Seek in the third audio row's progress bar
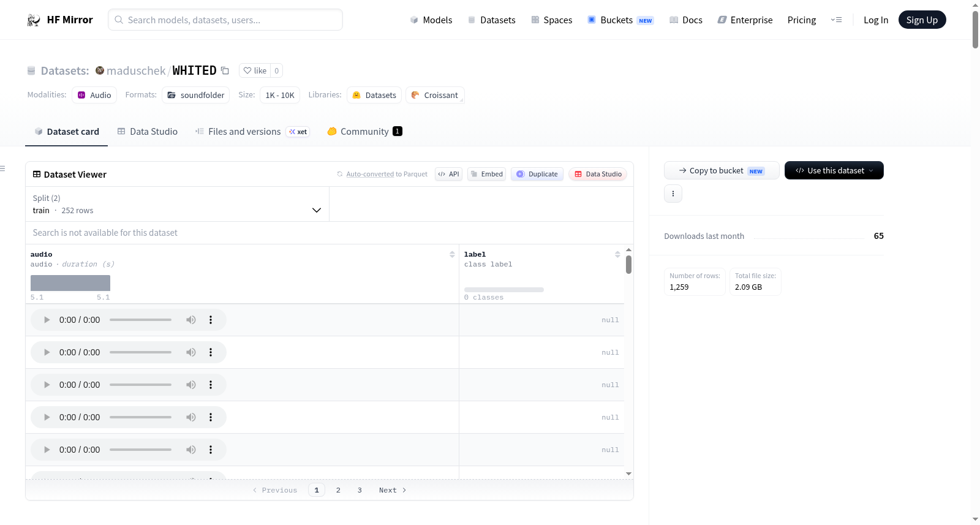 click(x=140, y=385)
